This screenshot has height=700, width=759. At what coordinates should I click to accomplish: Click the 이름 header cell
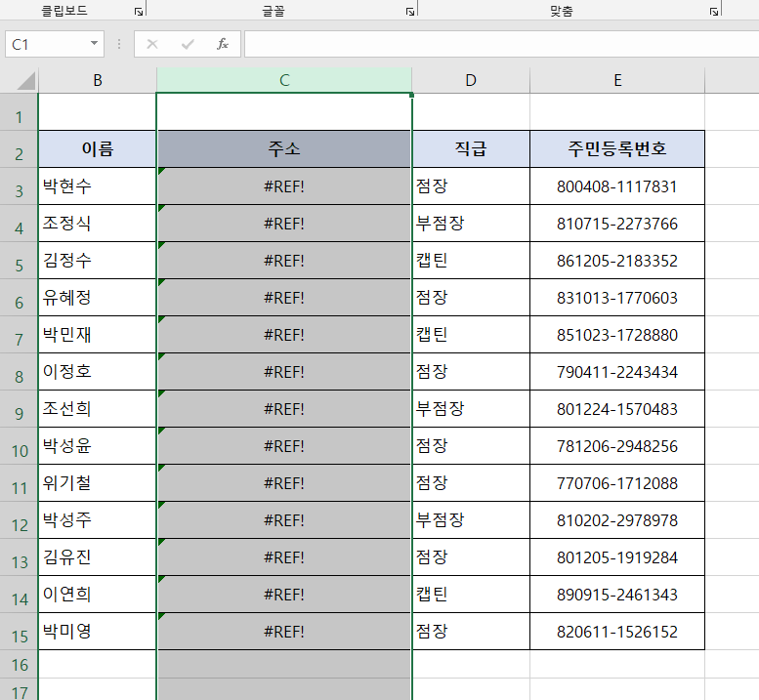pyautogui.click(x=98, y=149)
